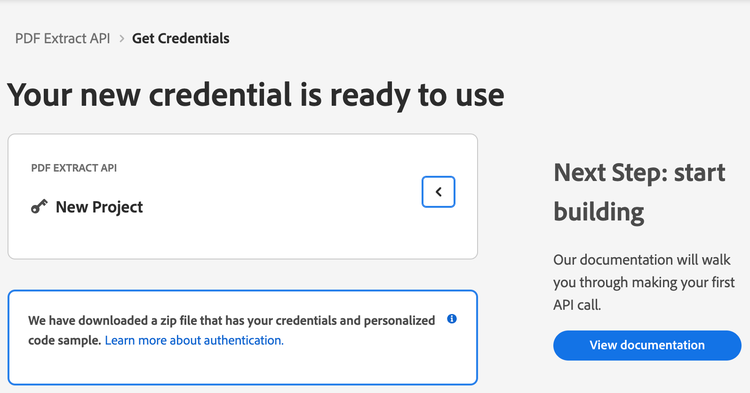
Task: Click the PDF EXTRACT API card label
Action: click(74, 168)
